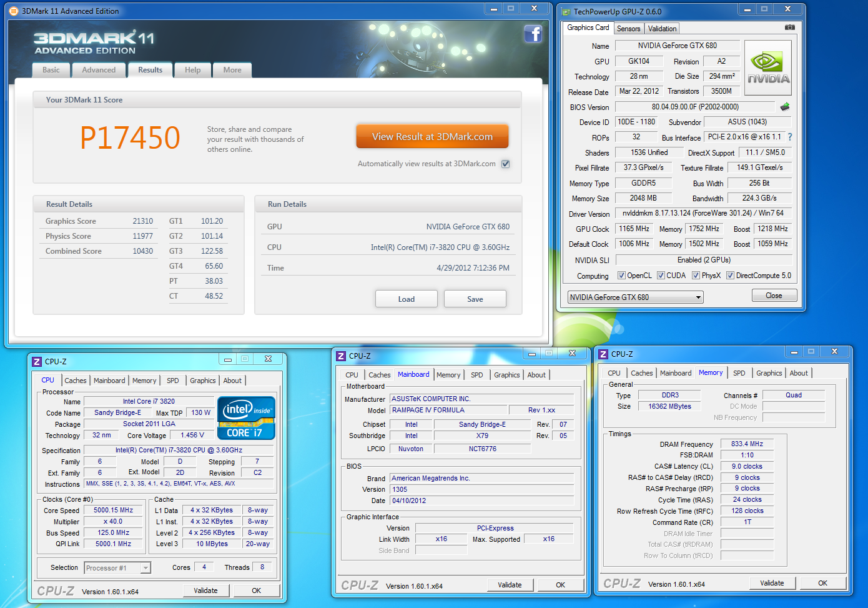Toggle the PhysX checkbox
Screen dimensions: 868x608
click(696, 276)
